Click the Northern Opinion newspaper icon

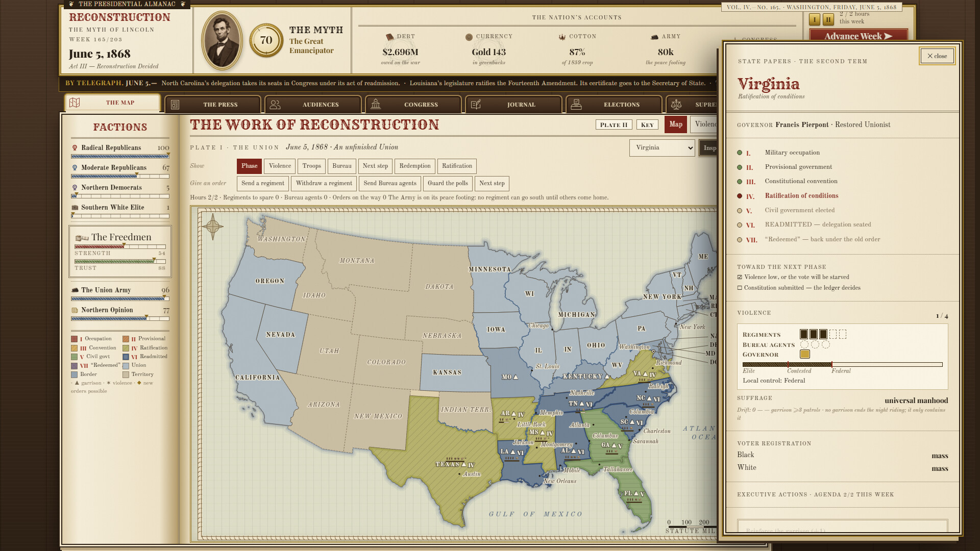tap(75, 310)
